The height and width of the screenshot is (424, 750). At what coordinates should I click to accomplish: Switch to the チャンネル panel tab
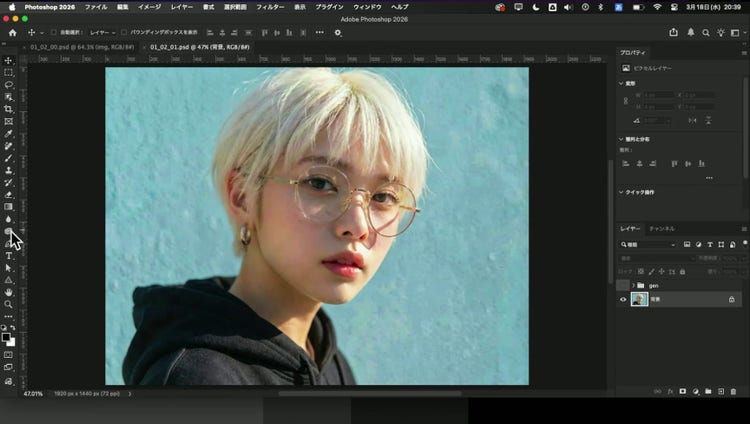tap(662, 229)
